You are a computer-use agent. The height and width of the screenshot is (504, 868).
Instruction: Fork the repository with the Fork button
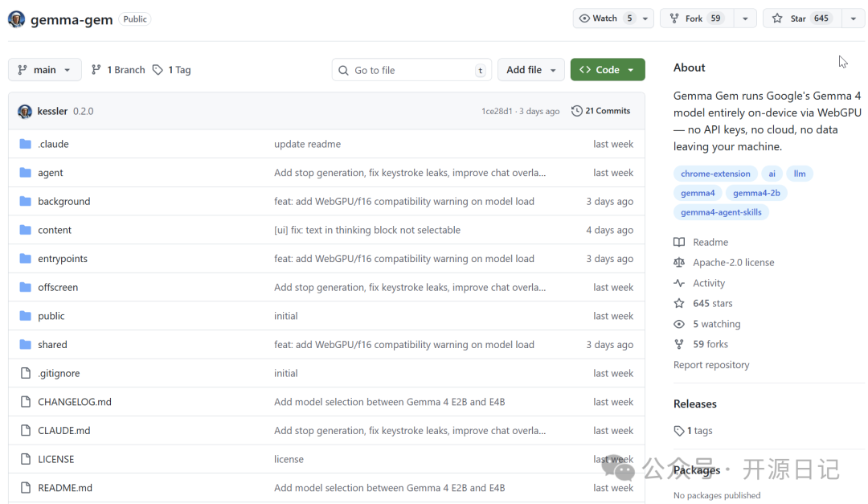(x=697, y=18)
